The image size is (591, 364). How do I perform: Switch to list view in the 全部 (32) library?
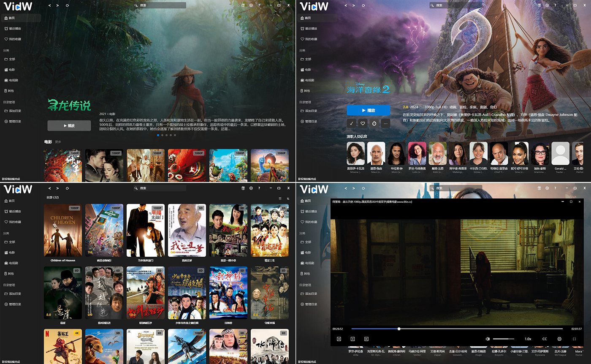[280, 198]
